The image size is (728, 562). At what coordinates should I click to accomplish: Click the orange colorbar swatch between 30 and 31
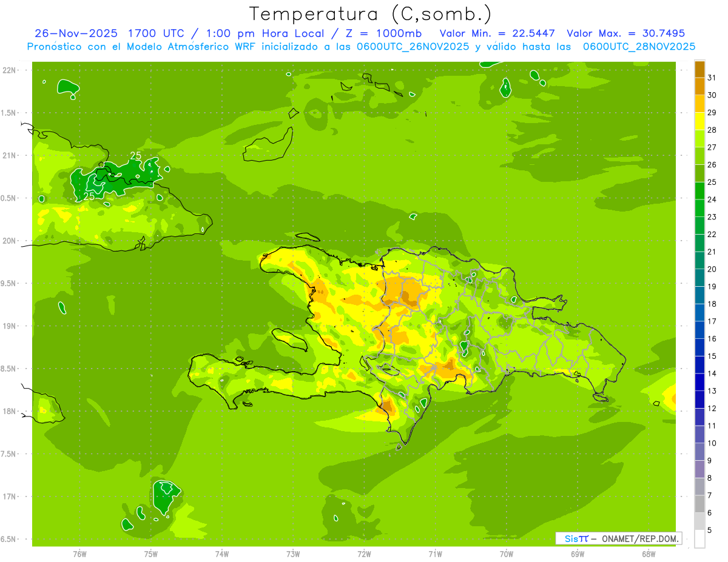[x=699, y=86]
